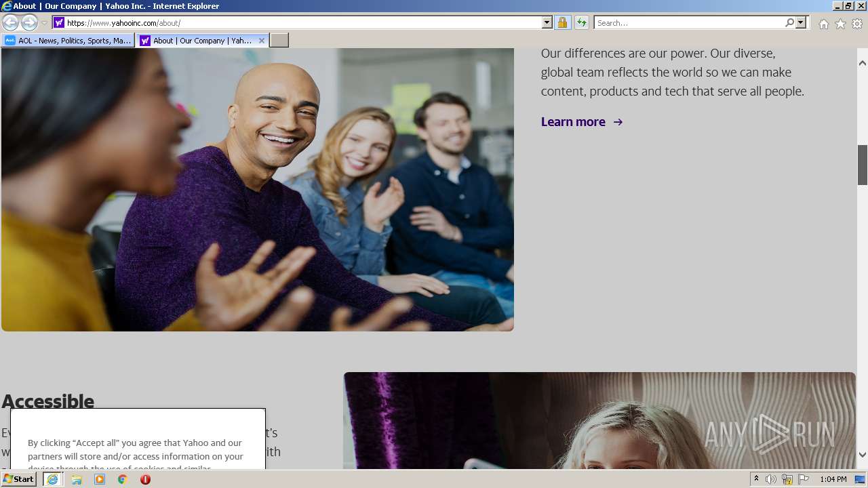This screenshot has height=488, width=868.
Task: Open File Explorer from taskbar
Action: 77,479
